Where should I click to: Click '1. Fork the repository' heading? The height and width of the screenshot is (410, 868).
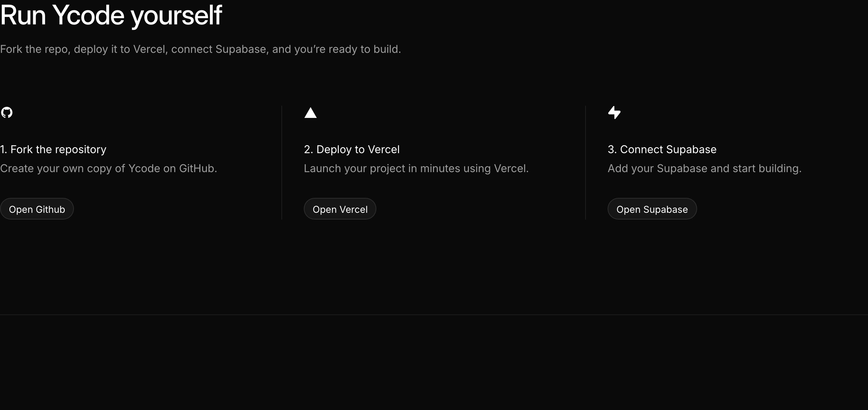53,149
